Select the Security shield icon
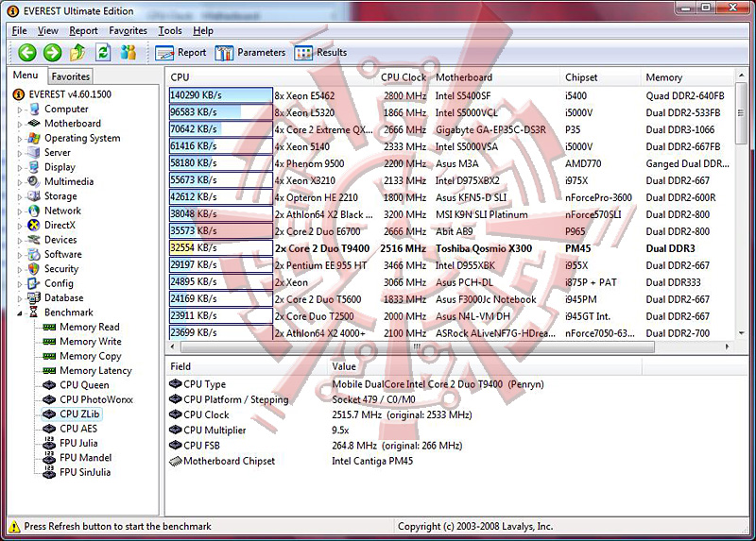 (x=34, y=268)
